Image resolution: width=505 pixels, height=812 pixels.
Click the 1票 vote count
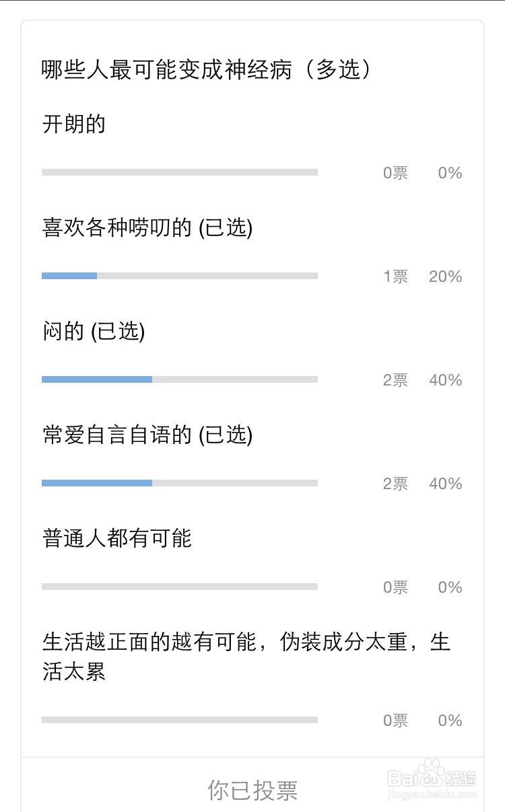(x=396, y=276)
